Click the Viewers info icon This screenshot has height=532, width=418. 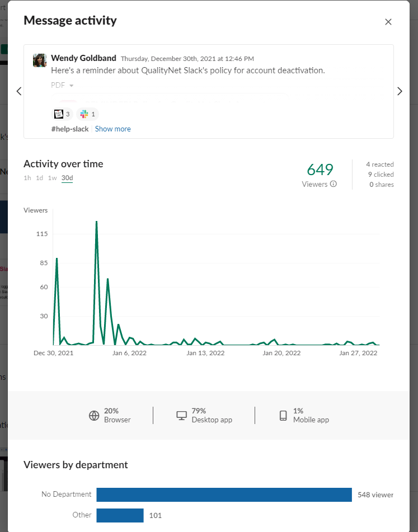(334, 184)
